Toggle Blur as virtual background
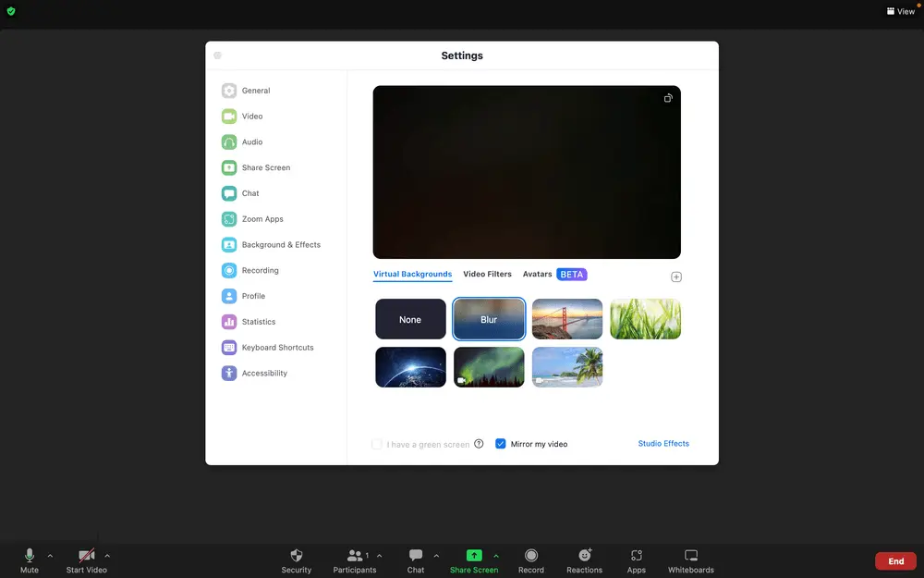The height and width of the screenshot is (578, 924). point(488,318)
